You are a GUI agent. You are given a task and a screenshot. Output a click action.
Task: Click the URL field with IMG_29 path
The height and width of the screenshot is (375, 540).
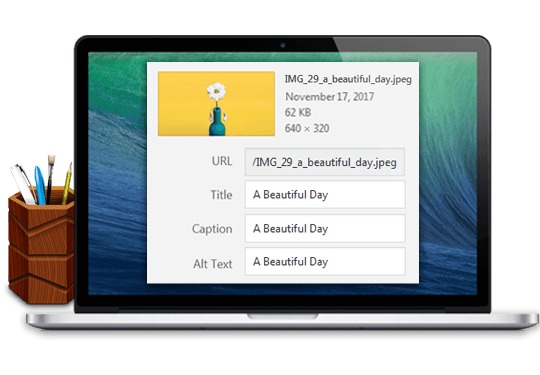325,162
